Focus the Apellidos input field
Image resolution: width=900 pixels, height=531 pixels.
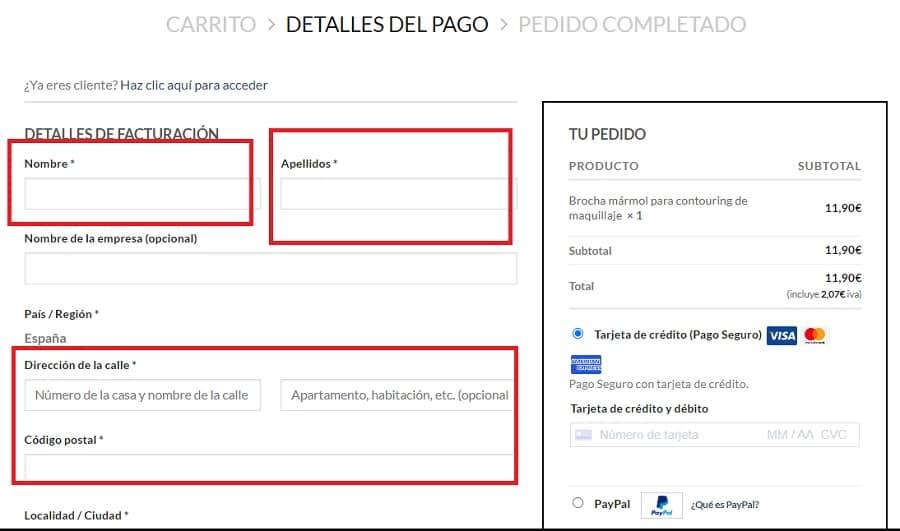(398, 193)
